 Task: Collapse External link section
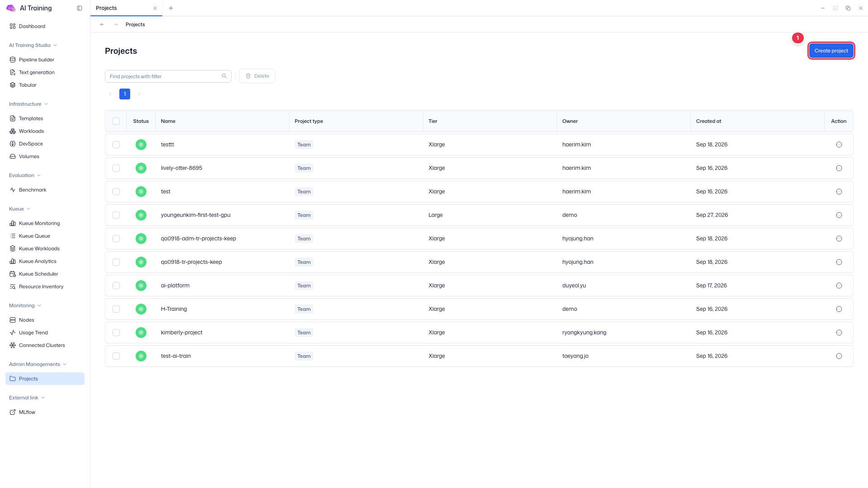[27, 398]
